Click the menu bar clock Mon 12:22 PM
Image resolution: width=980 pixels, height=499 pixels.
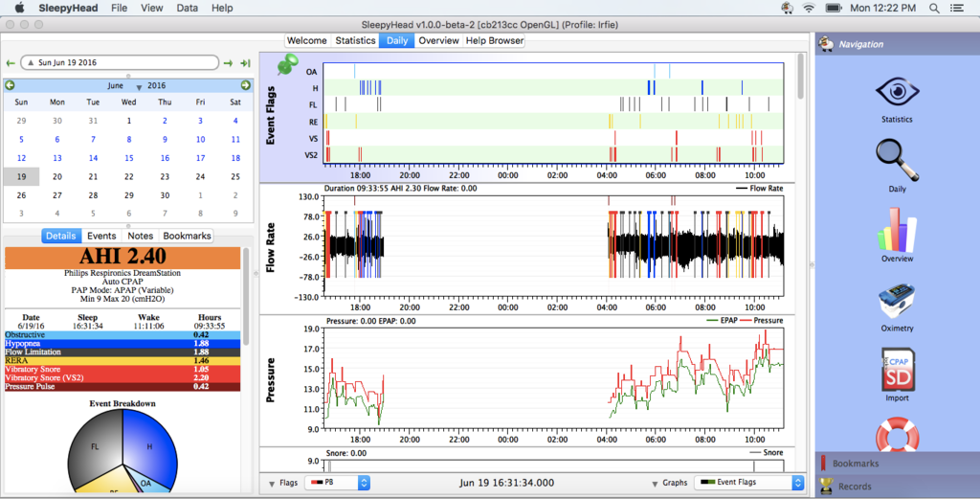point(883,8)
